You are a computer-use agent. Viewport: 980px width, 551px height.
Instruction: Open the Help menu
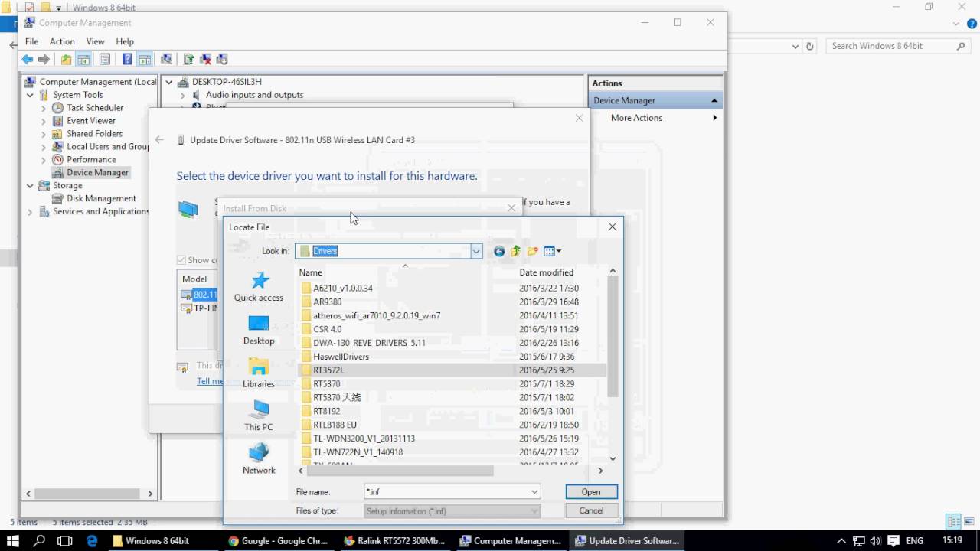pos(125,41)
